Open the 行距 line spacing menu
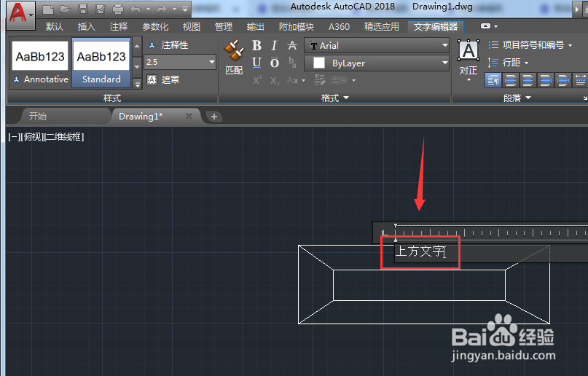 point(508,62)
